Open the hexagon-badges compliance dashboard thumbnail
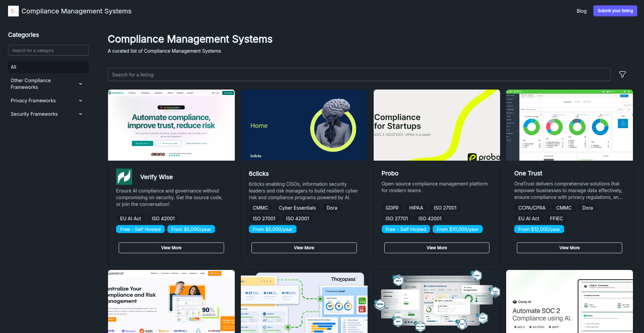 pos(437,301)
